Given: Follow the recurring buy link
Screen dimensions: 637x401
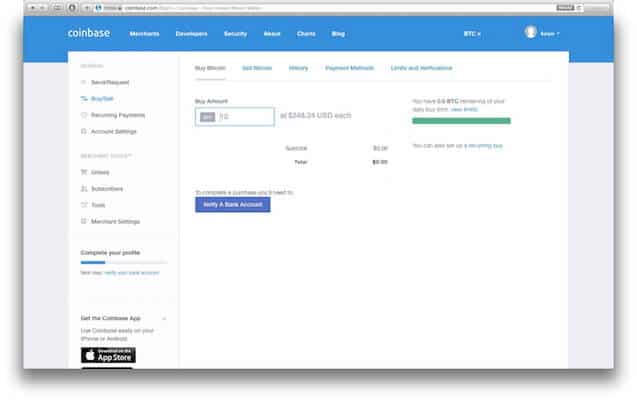Looking at the screenshot, I should point(485,145).
